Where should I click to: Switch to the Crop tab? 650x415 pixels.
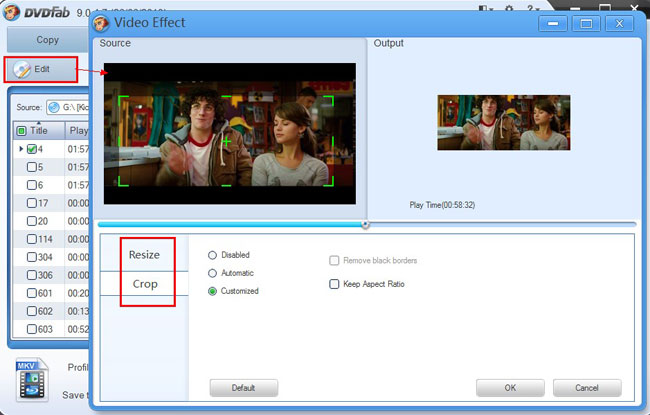pos(145,284)
